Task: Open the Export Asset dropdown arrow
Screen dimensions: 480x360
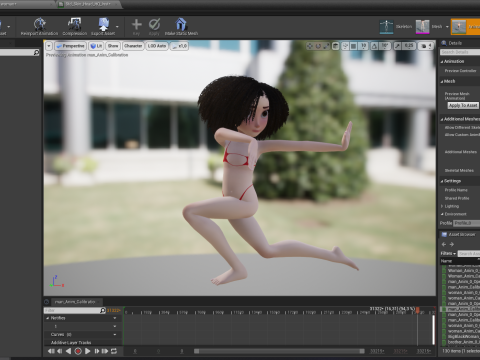Action: click(117, 26)
